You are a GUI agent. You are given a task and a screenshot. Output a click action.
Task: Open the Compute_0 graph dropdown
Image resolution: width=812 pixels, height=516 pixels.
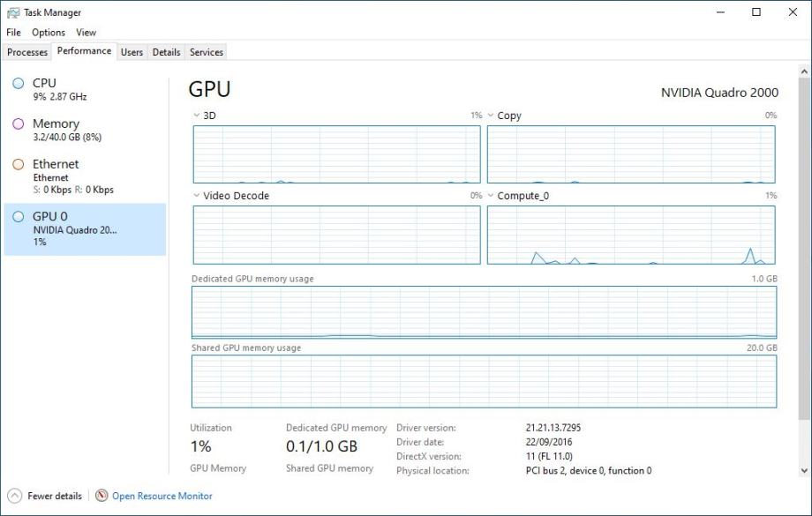pos(491,196)
